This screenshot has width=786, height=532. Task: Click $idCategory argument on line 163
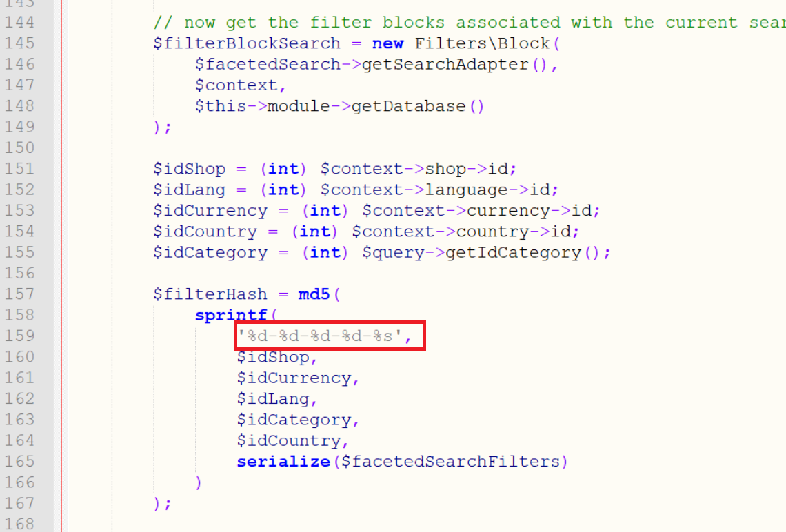click(x=294, y=420)
